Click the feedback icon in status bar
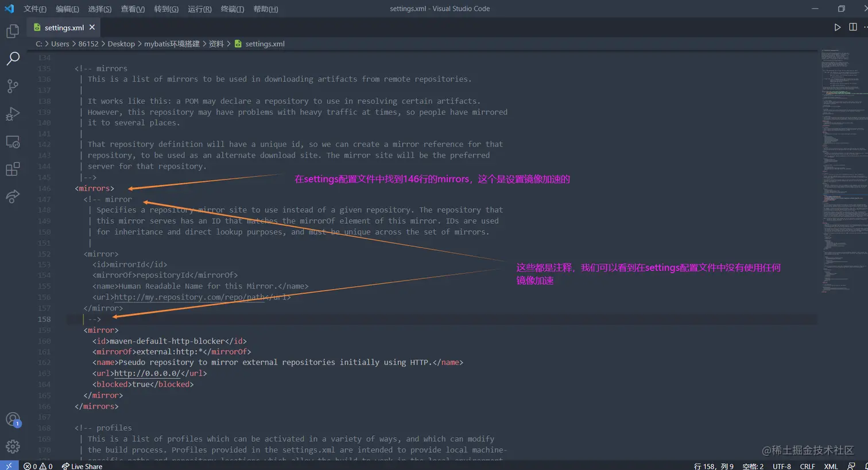Viewport: 868px width, 470px height. [x=851, y=466]
